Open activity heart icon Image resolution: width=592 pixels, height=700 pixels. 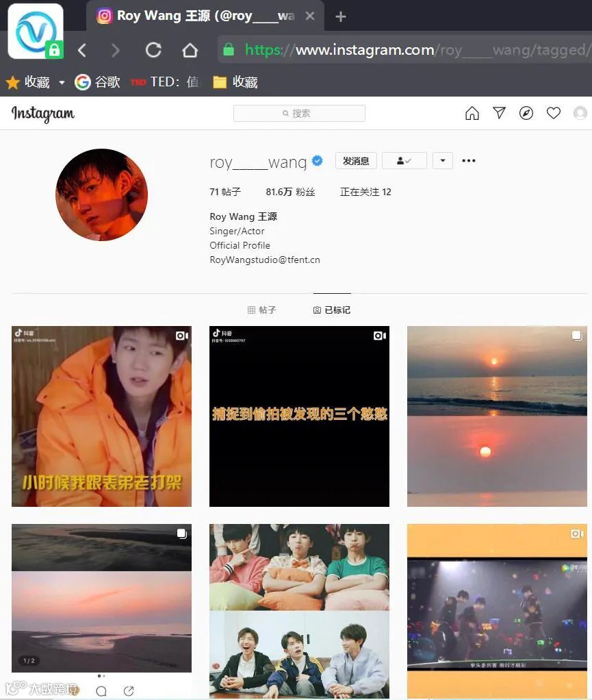point(554,113)
